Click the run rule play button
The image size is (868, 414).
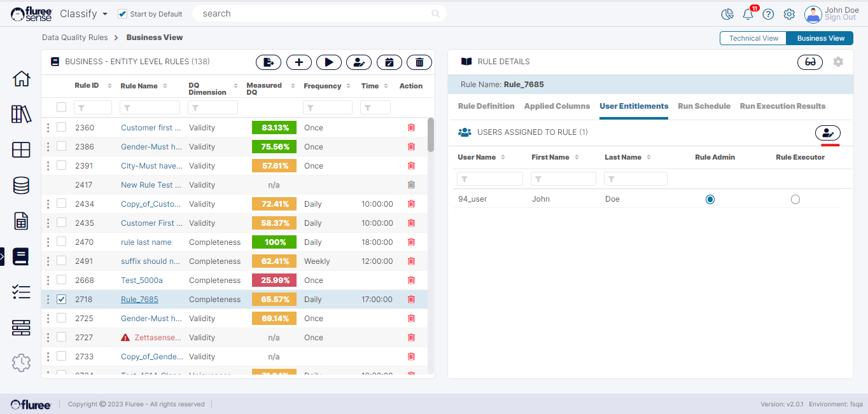point(329,62)
